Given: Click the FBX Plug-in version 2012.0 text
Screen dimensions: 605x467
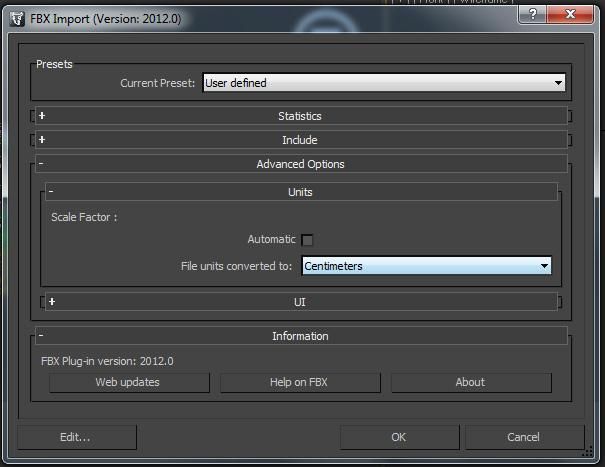Looking at the screenshot, I should [x=107, y=361].
